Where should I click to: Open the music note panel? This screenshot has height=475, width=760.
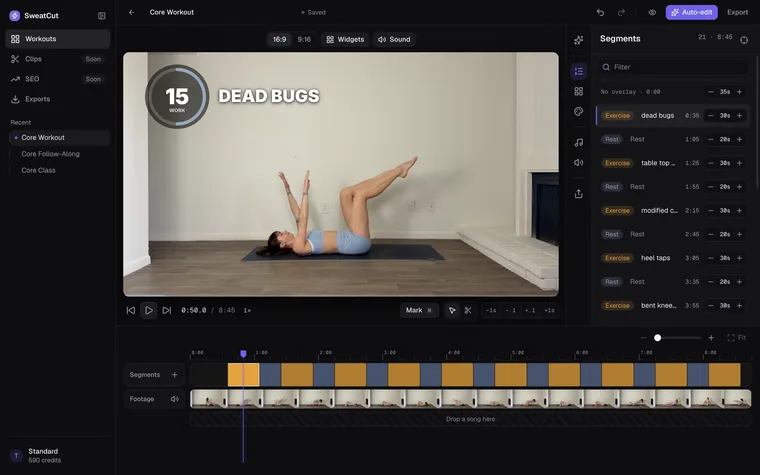click(x=578, y=142)
